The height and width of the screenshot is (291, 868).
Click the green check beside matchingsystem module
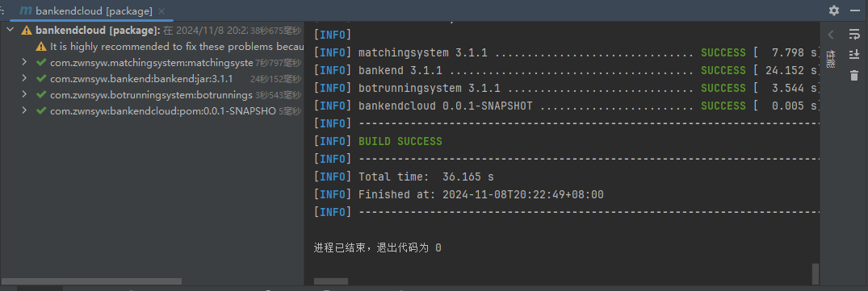click(41, 62)
